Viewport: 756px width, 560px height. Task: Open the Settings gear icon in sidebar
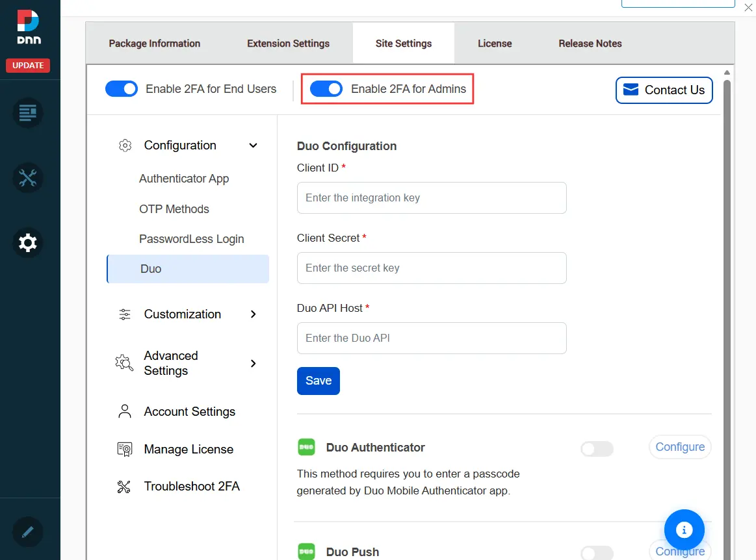(27, 242)
